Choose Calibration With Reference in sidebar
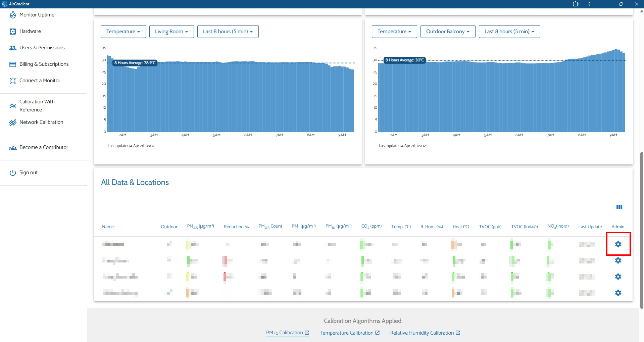This screenshot has height=342, width=644. click(37, 106)
